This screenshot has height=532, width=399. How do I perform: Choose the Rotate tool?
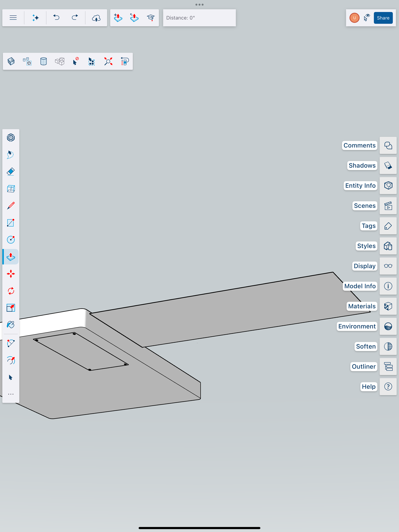pos(11,291)
